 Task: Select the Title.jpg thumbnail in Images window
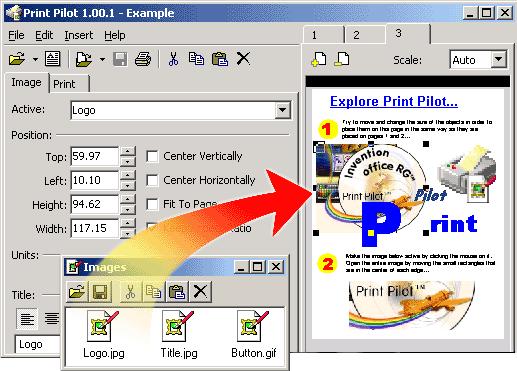click(179, 335)
